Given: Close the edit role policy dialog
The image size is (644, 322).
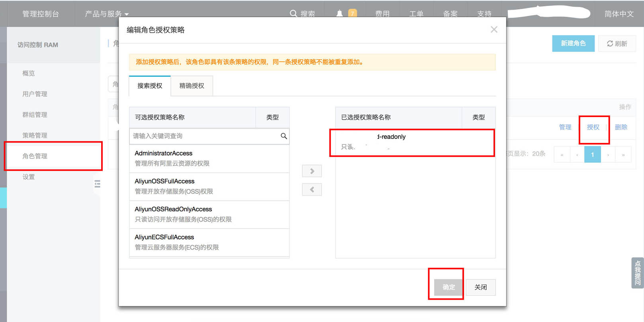Looking at the screenshot, I should (494, 29).
